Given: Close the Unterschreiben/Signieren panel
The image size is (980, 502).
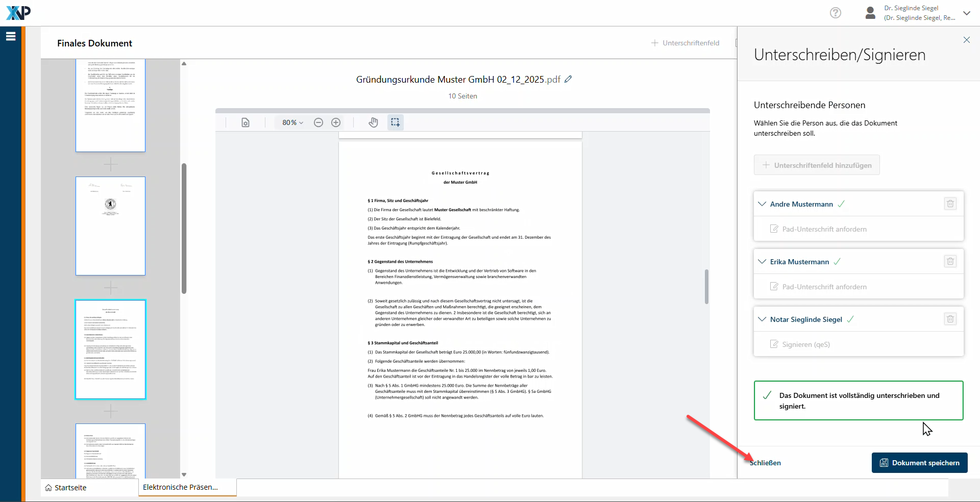Looking at the screenshot, I should pos(966,40).
